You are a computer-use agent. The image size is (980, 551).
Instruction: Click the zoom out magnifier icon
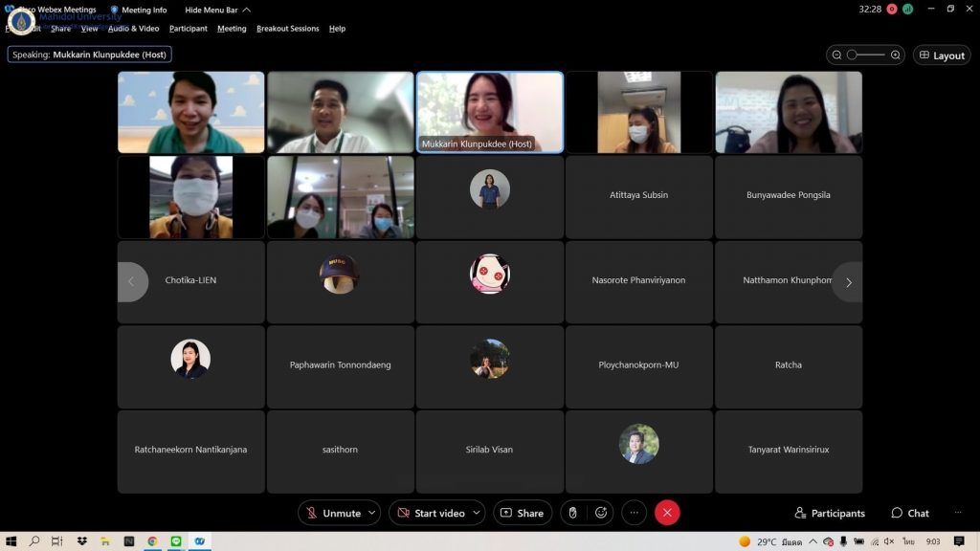coord(837,55)
